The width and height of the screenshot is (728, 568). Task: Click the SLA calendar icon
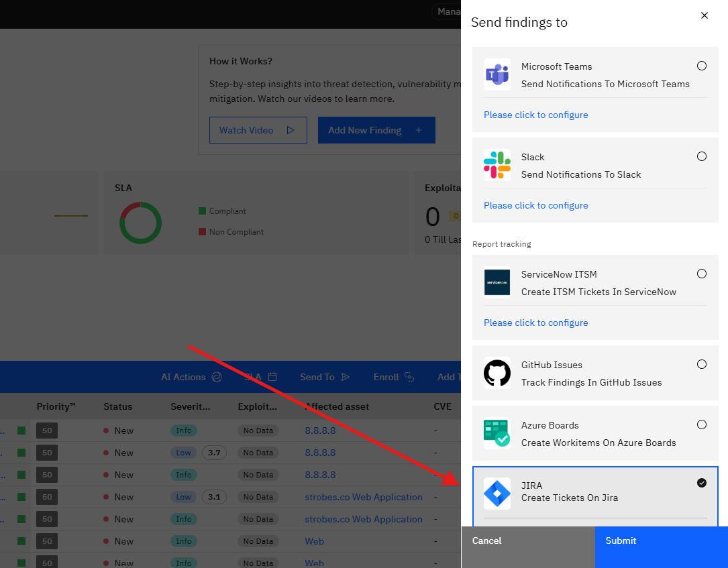(272, 377)
